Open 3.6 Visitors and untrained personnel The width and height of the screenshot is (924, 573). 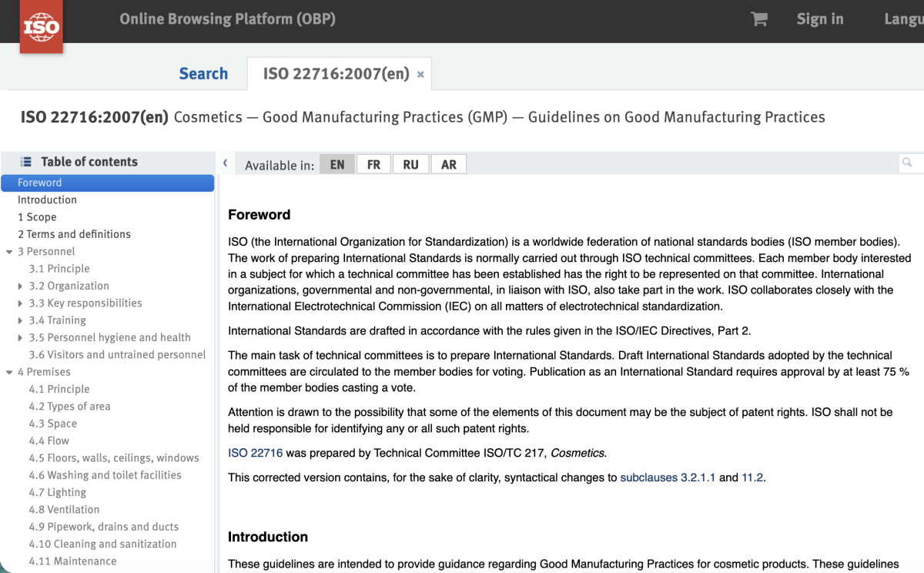point(117,355)
